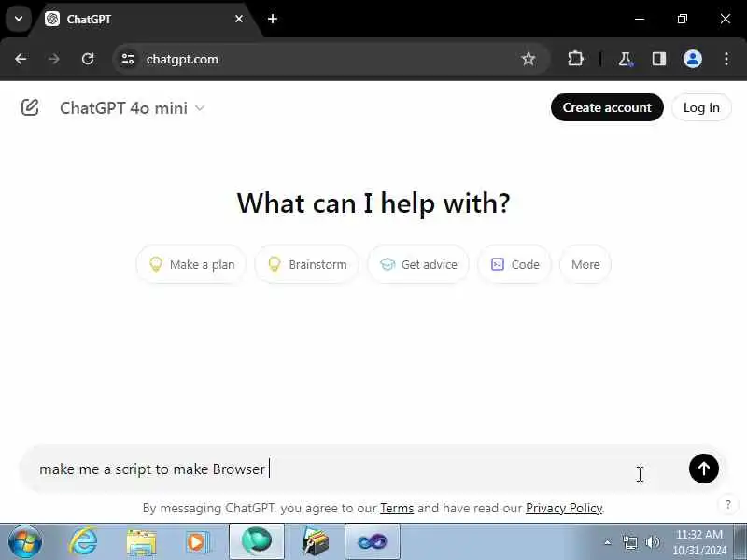View site information icon in address bar
Image resolution: width=747 pixels, height=560 pixels.
128,59
